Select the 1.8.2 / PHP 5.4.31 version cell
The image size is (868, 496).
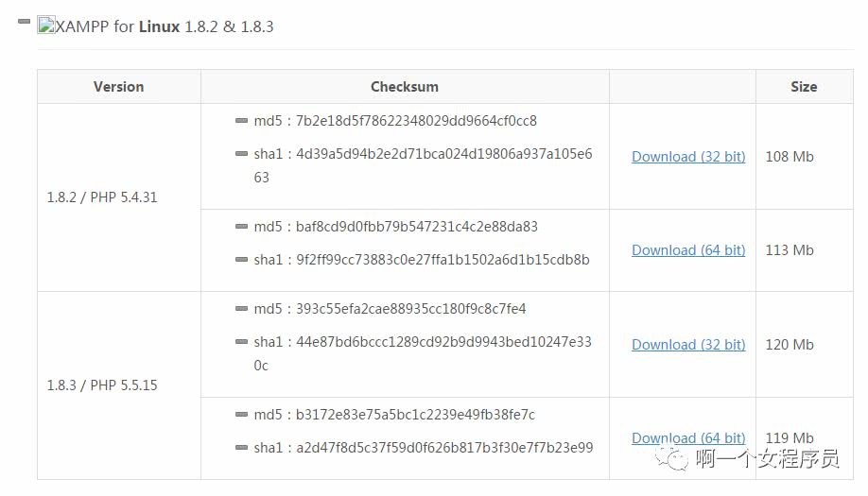pyautogui.click(x=119, y=197)
